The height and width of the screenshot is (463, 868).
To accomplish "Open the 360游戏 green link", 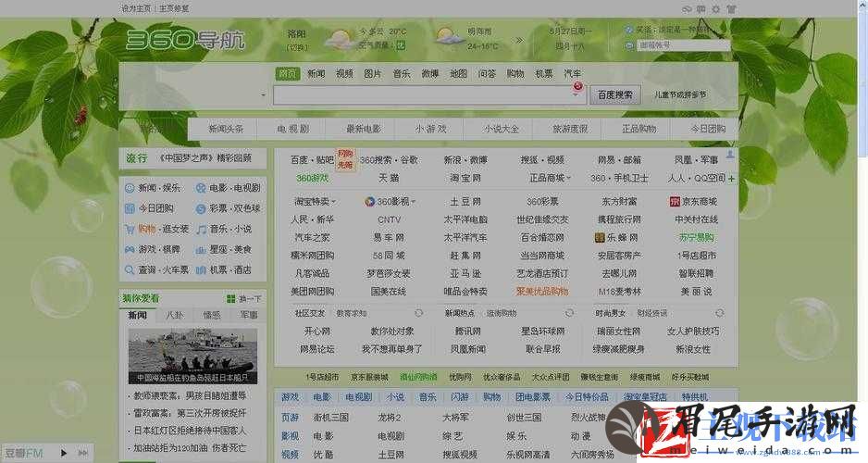I will pyautogui.click(x=312, y=179).
